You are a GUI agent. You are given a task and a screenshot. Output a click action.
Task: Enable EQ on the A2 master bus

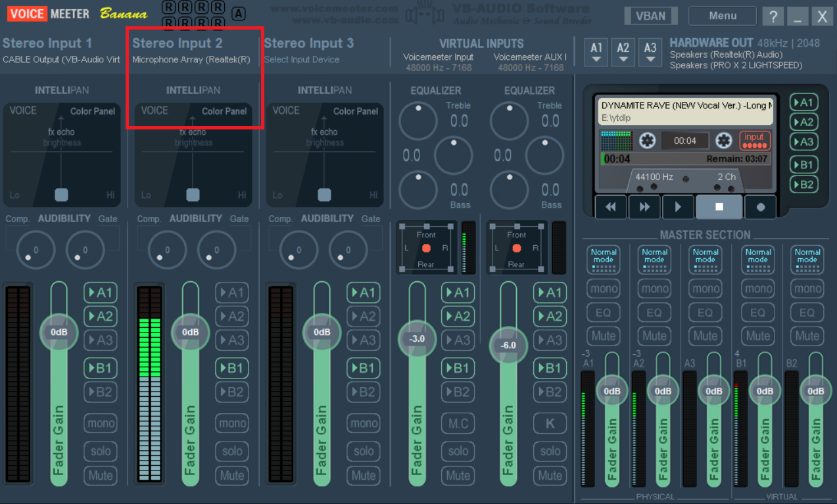tap(654, 313)
